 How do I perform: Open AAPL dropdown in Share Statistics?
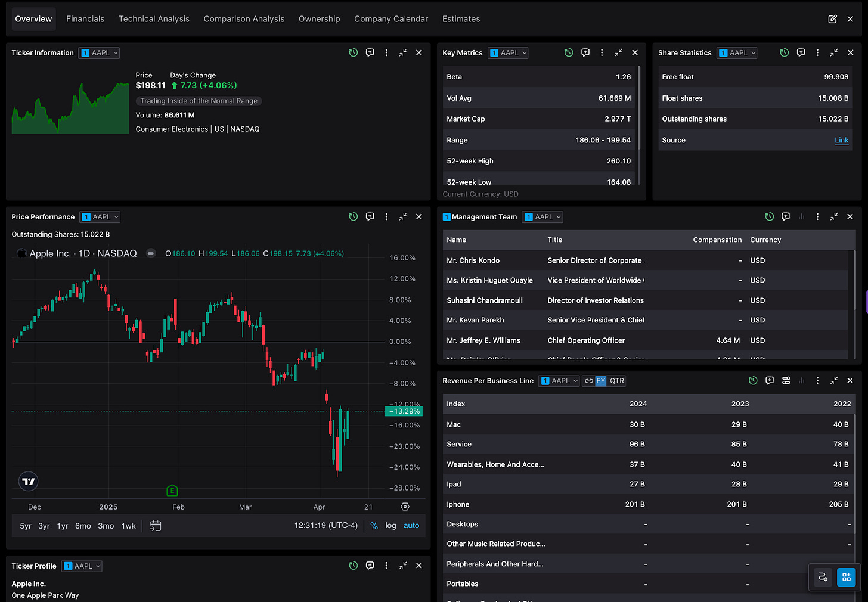point(737,53)
